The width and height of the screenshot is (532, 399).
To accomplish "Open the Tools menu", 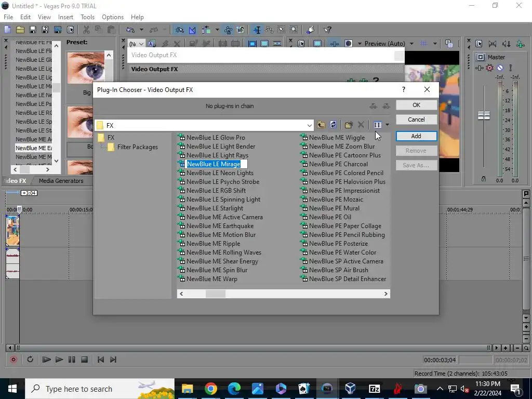I will click(x=87, y=17).
